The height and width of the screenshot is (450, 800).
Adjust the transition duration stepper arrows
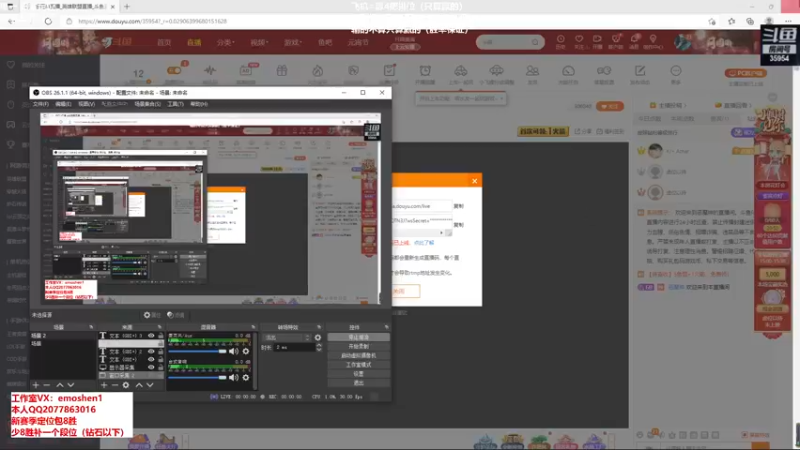pyautogui.click(x=319, y=347)
